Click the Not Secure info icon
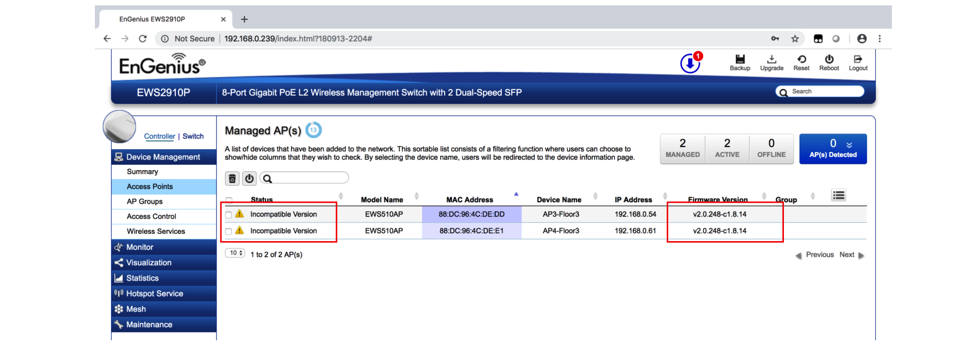This screenshot has width=980, height=352. [x=165, y=38]
